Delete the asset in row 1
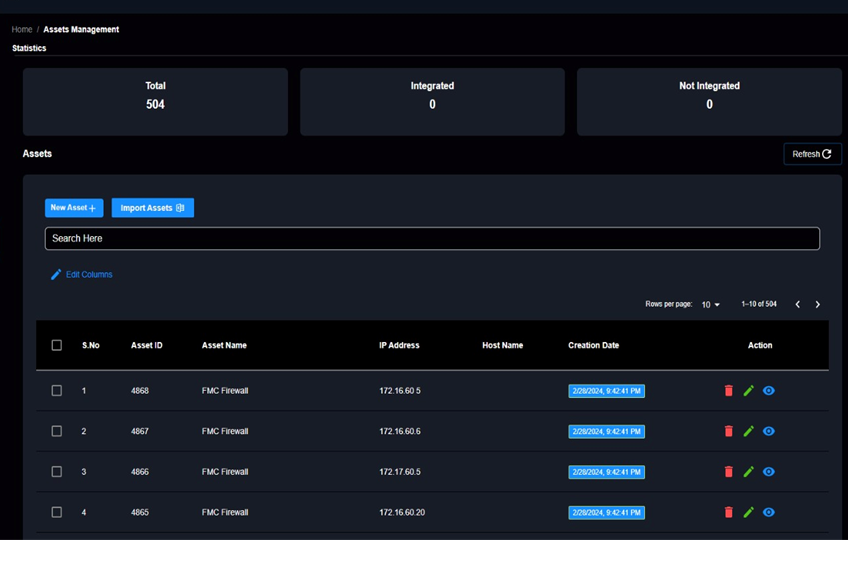Viewport: 848px width, 567px height. [x=728, y=391]
